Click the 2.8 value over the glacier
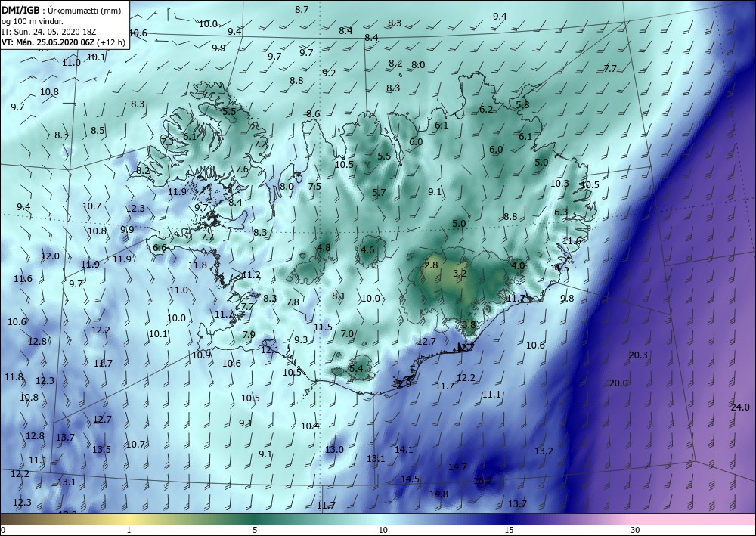Screen dimensions: 756x536 (432, 265)
